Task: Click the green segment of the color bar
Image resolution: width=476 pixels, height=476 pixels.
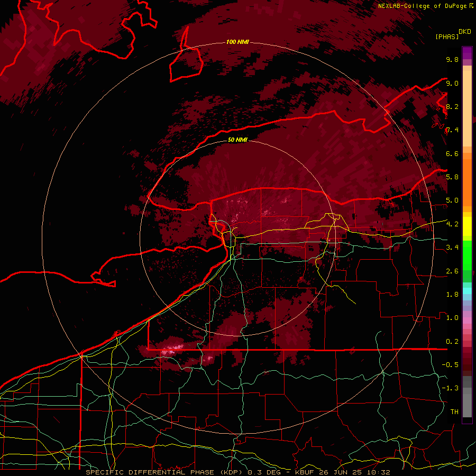Action: click(467, 255)
